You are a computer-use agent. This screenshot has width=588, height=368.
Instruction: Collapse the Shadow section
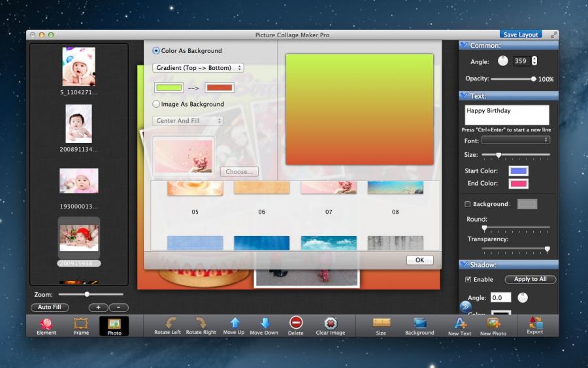(x=465, y=265)
